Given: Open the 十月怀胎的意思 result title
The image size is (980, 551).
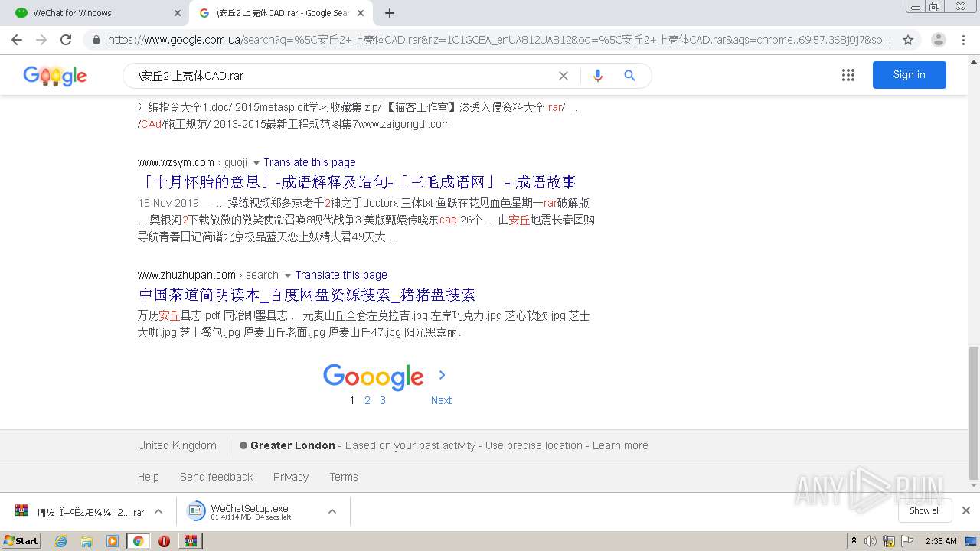Looking at the screenshot, I should click(x=357, y=182).
